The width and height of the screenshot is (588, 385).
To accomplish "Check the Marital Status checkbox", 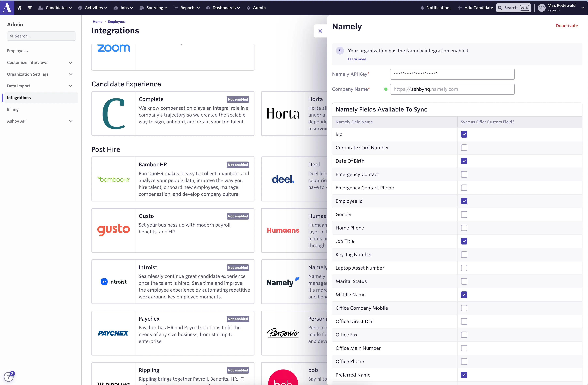I will pos(464,281).
